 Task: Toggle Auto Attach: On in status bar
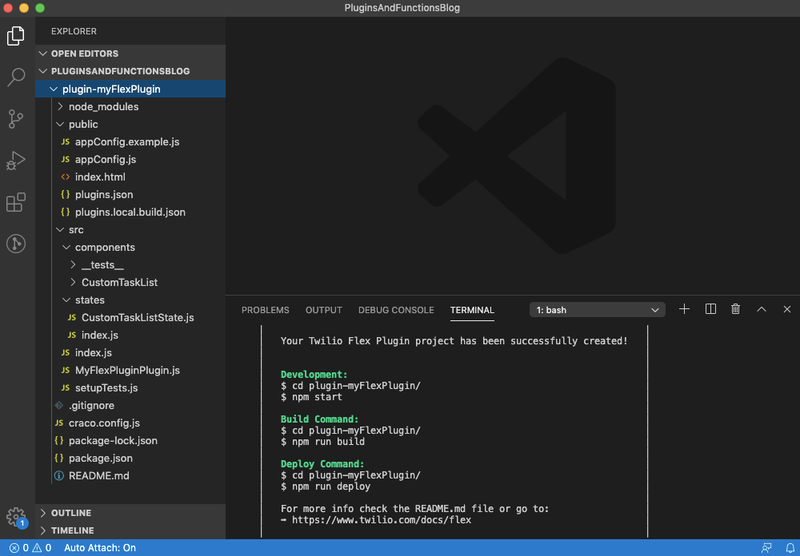coord(100,548)
